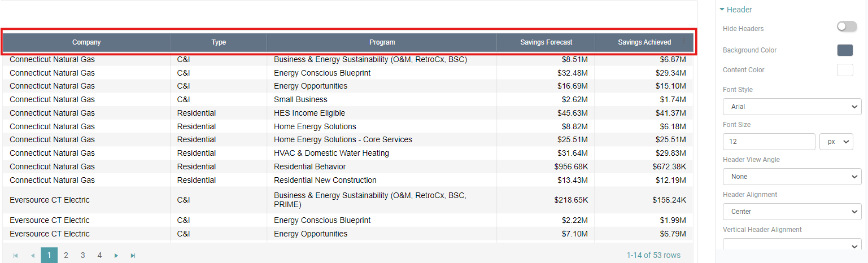The height and width of the screenshot is (263, 868).
Task: Open the Header Alignment dropdown set to Center
Action: (x=792, y=212)
